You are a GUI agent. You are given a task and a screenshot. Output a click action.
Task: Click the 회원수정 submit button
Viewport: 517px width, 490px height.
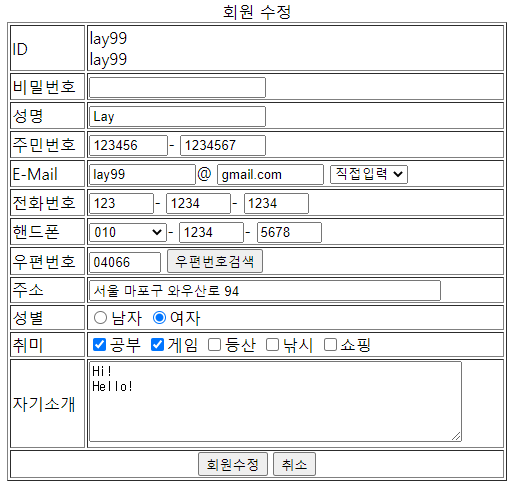233,464
